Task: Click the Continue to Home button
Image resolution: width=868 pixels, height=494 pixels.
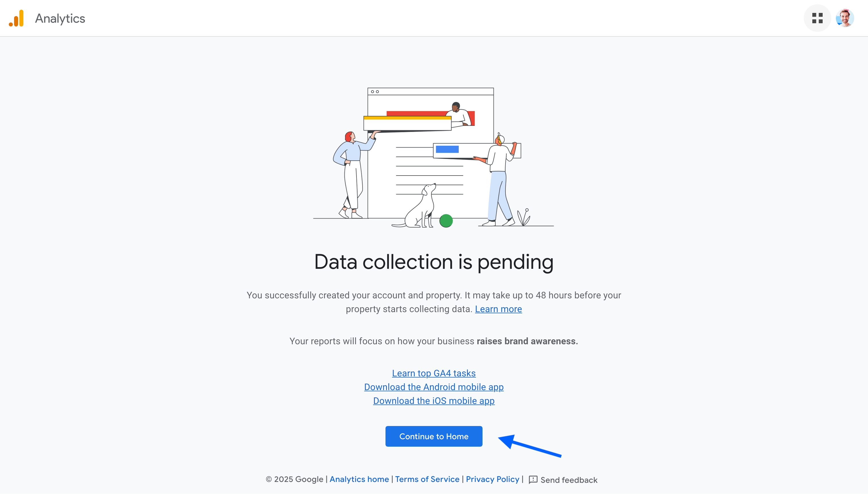Action: [433, 436]
